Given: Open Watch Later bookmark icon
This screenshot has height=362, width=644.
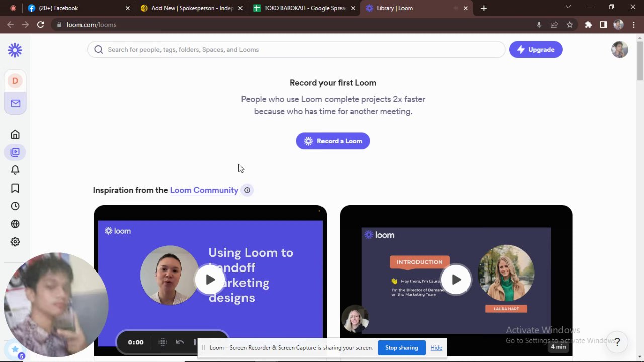Looking at the screenshot, I should coord(15,188).
